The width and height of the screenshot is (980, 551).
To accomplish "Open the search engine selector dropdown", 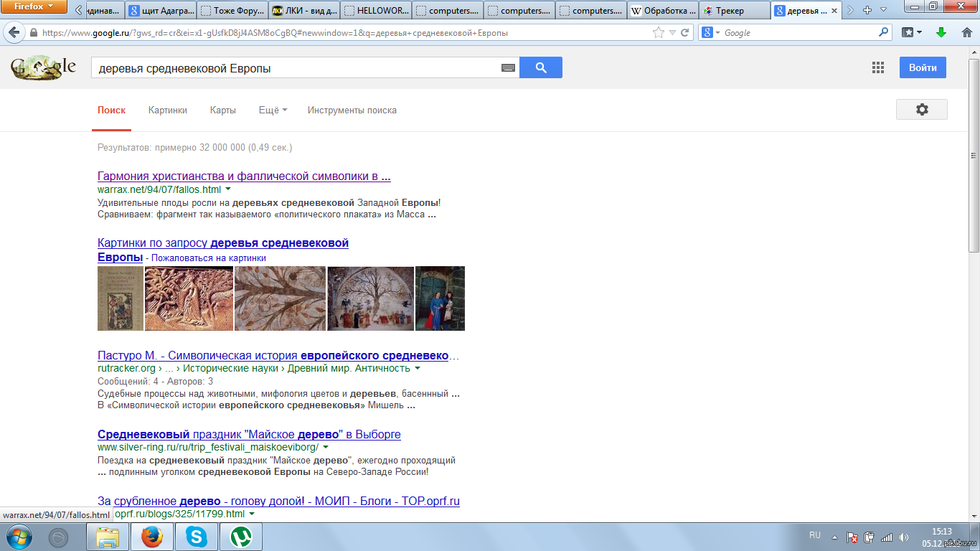I will click(710, 32).
